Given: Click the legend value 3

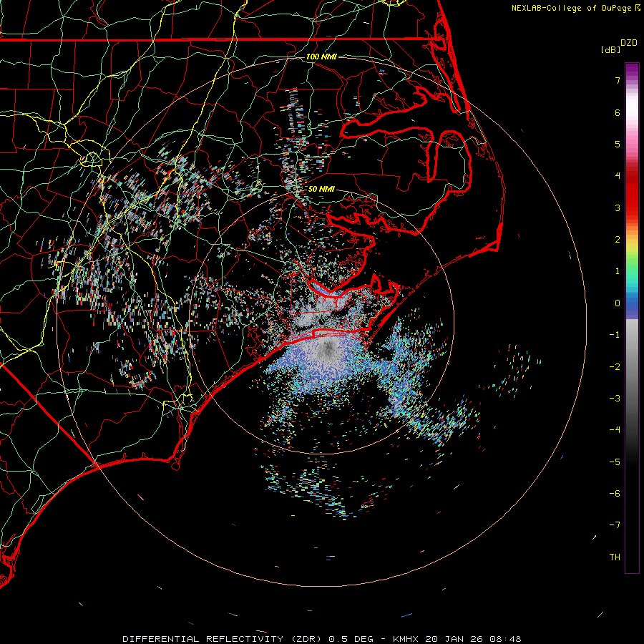Looking at the screenshot, I should click(x=618, y=208).
